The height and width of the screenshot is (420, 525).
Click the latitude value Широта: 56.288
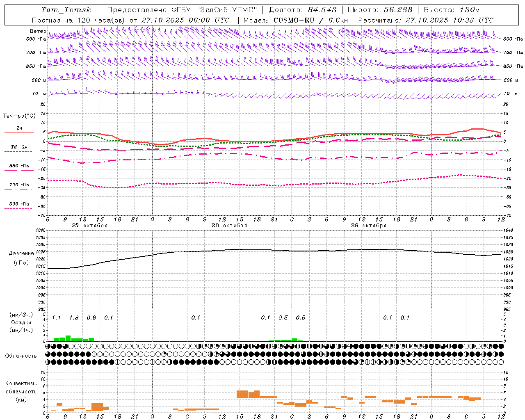pyautogui.click(x=380, y=10)
